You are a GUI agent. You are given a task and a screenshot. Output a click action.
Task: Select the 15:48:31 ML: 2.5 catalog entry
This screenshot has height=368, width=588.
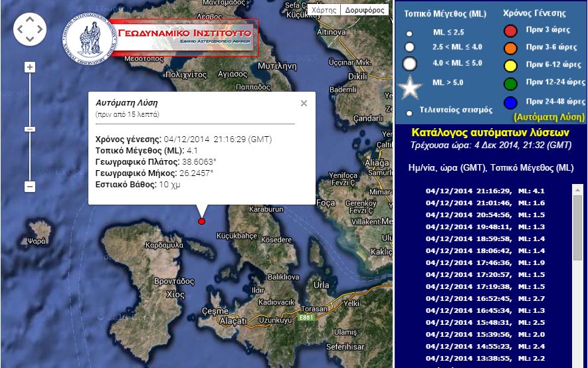(x=485, y=323)
